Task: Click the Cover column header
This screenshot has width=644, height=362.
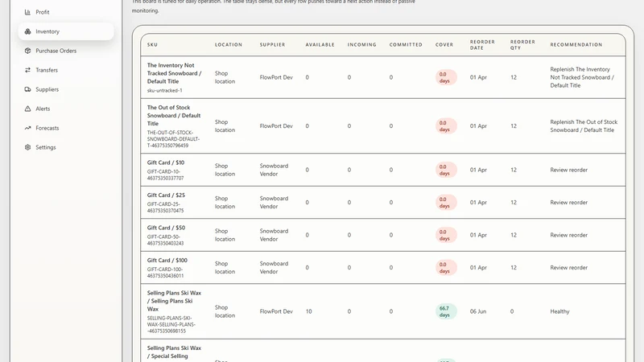Action: click(x=444, y=45)
